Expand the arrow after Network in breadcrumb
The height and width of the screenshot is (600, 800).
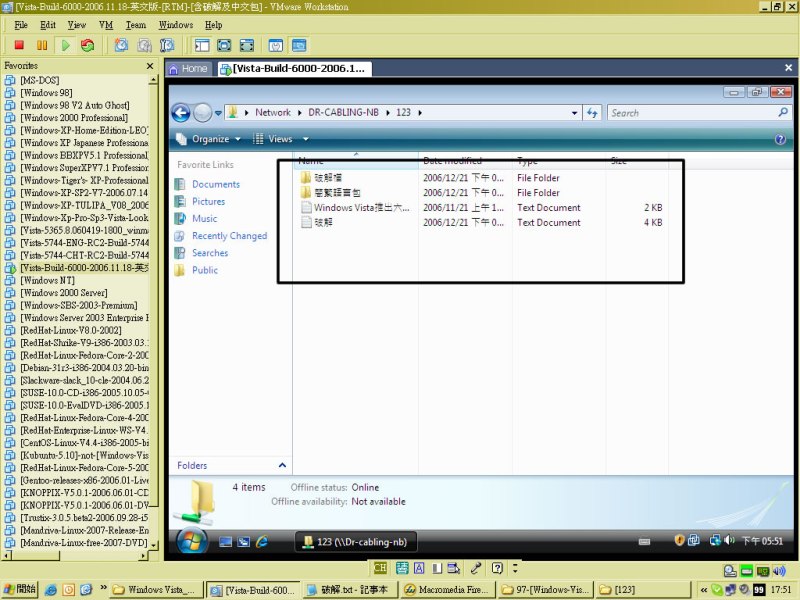coord(299,113)
